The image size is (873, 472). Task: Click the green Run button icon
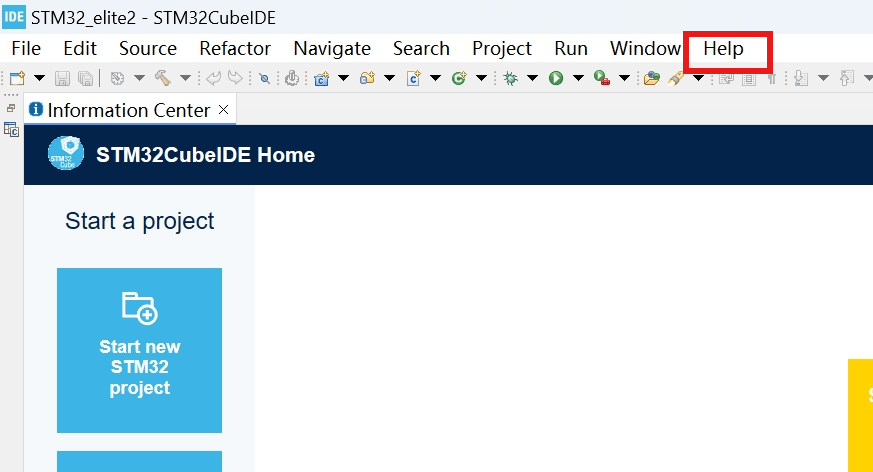[555, 77]
